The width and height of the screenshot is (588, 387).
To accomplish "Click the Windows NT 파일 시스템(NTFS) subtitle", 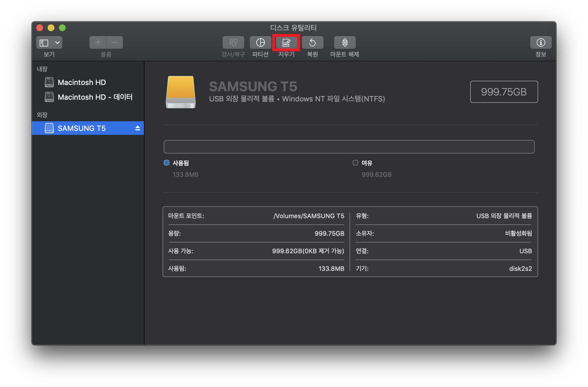I will click(334, 99).
